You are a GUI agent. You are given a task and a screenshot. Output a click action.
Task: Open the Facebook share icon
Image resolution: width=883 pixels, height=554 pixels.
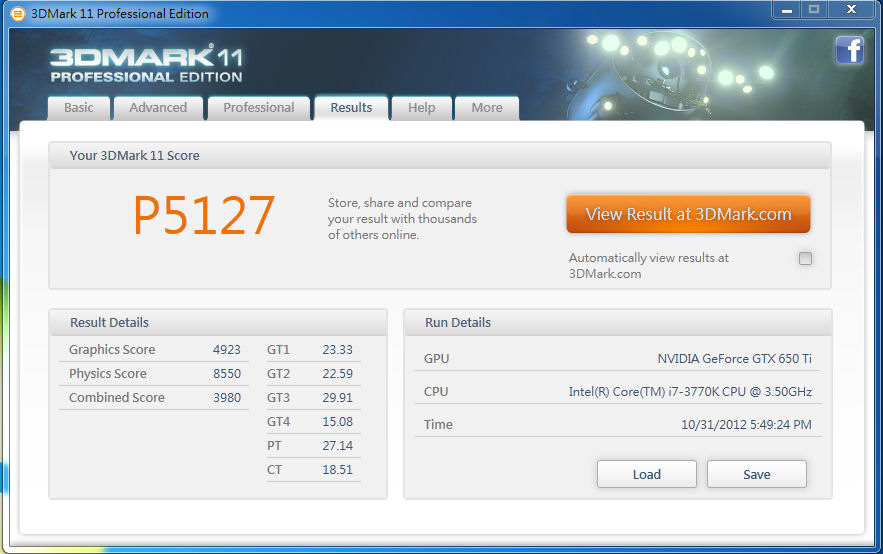pyautogui.click(x=849, y=50)
